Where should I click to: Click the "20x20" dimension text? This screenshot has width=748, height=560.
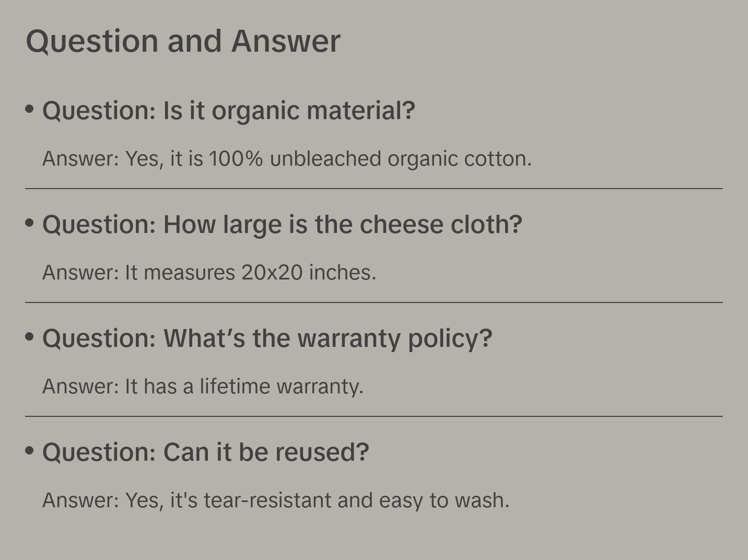click(272, 273)
